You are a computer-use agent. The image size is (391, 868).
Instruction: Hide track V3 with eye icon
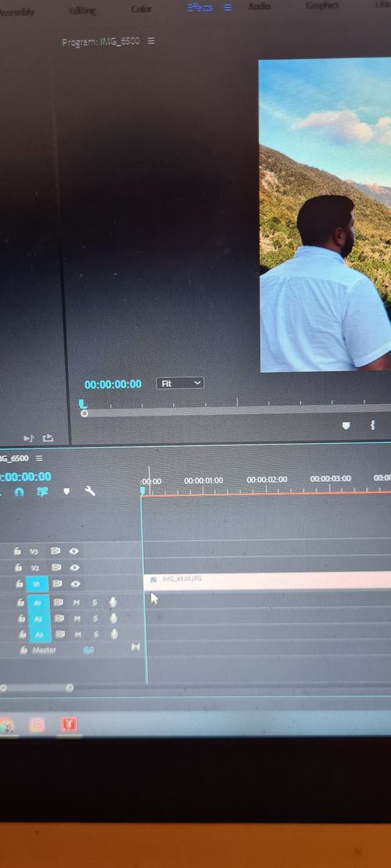(x=74, y=551)
